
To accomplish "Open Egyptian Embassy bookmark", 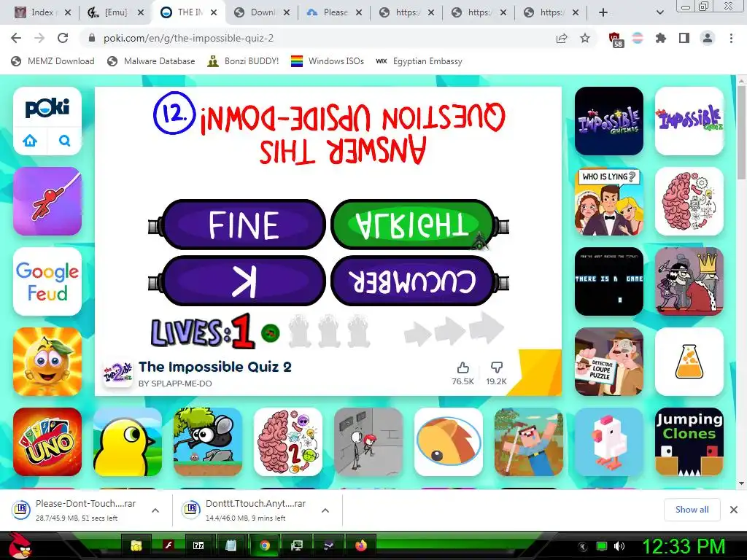I will click(419, 61).
